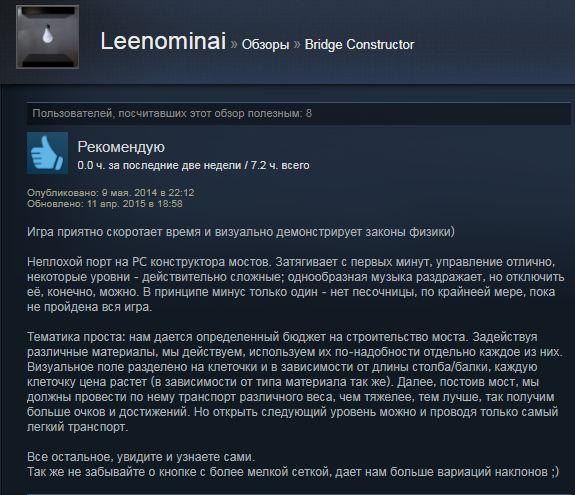Click the arrow separator before Bridge Constructor
The height and width of the screenshot is (495, 575).
[297, 44]
